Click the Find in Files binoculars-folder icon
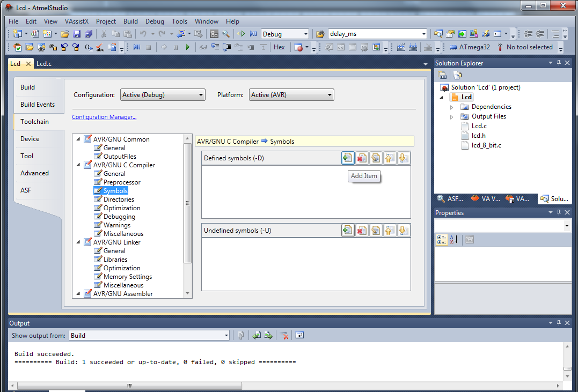Viewport: 578px width, 392px height. coord(320,34)
